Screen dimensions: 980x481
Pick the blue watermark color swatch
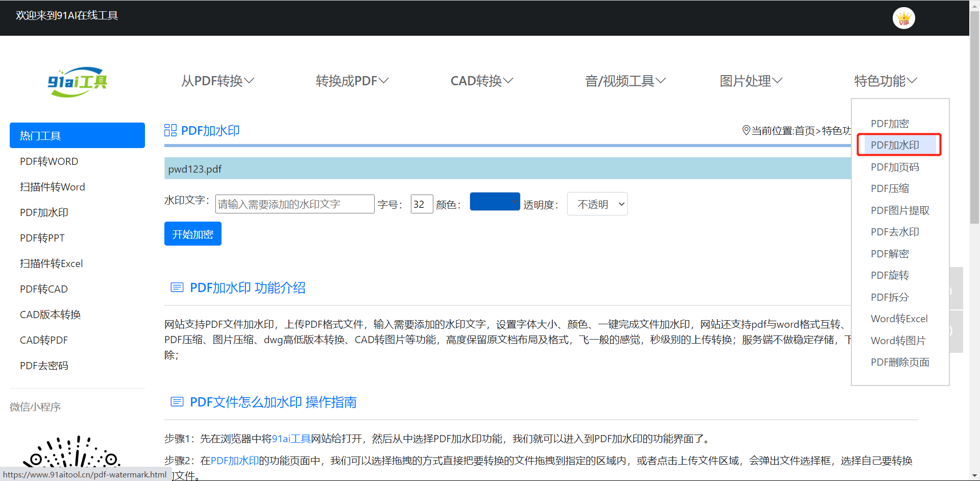click(x=494, y=202)
